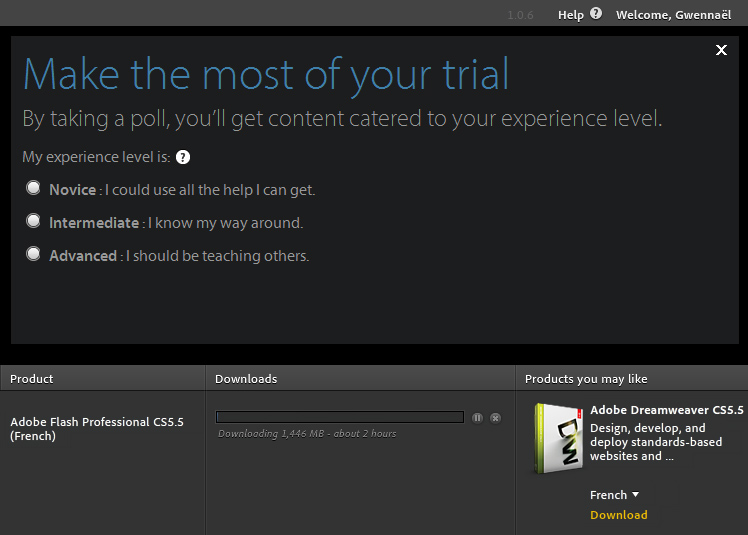The width and height of the screenshot is (748, 535).
Task: Click the Welcome, Gwennaël account text
Action: (676, 15)
